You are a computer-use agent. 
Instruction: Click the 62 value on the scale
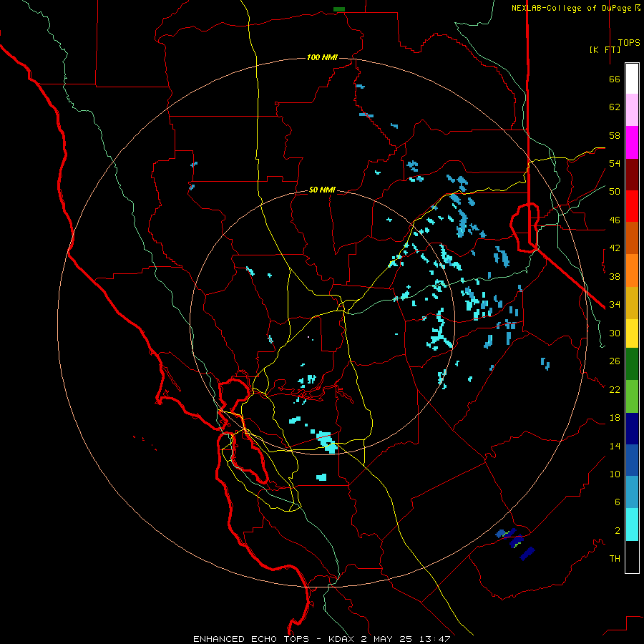coord(615,107)
